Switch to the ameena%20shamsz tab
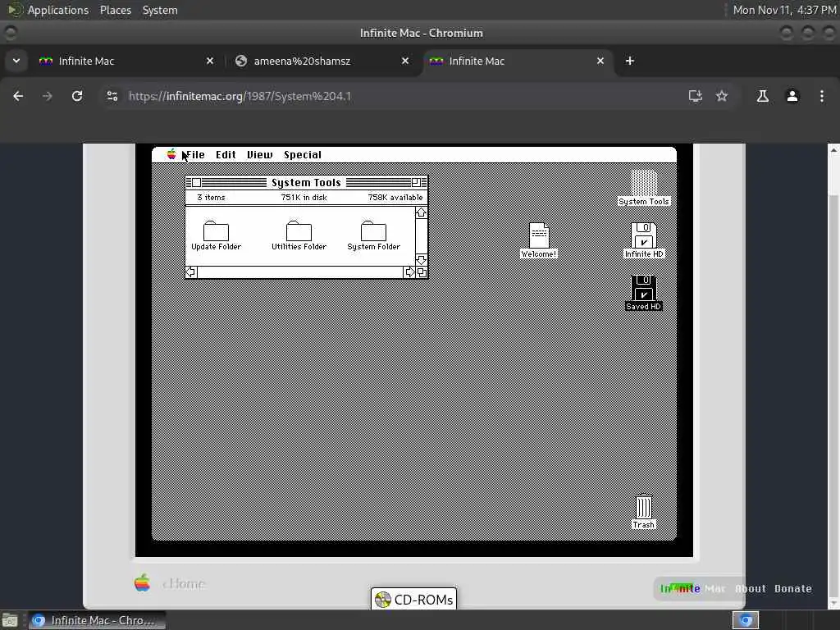 (x=323, y=61)
